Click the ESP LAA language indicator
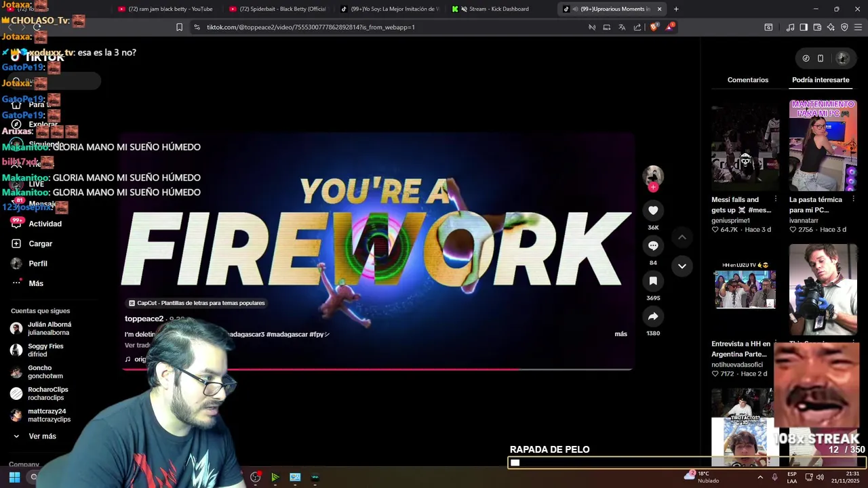This screenshot has height=488, width=868. [792, 477]
